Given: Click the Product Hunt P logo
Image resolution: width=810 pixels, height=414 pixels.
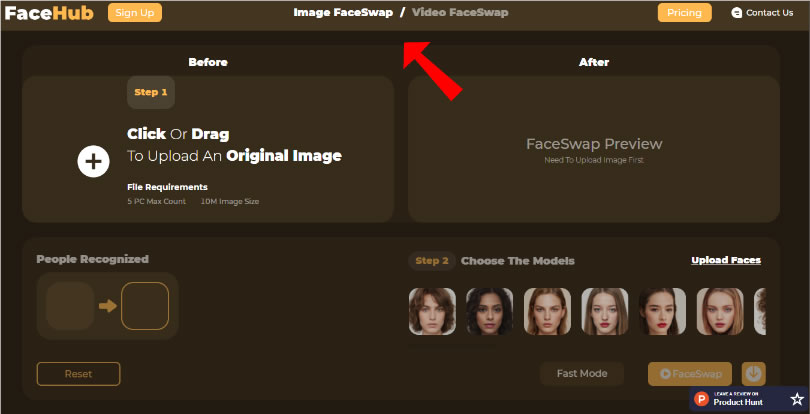Looking at the screenshot, I should coord(702,399).
